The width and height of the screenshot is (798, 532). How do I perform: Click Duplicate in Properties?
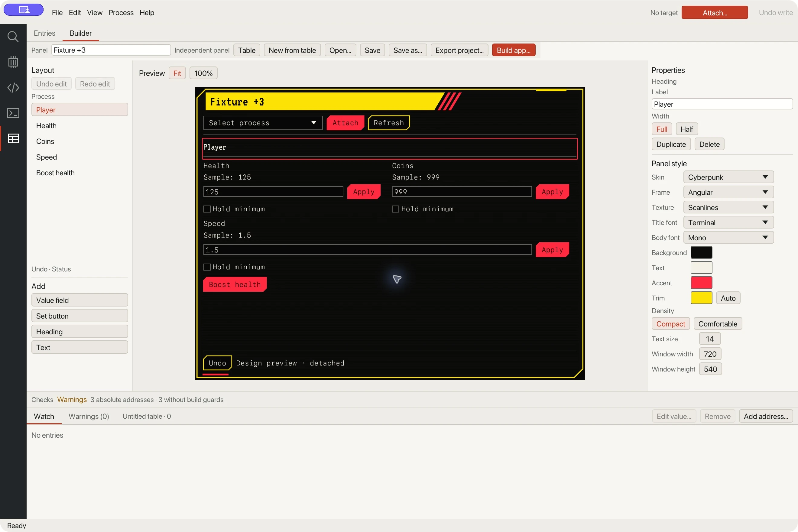(671, 144)
